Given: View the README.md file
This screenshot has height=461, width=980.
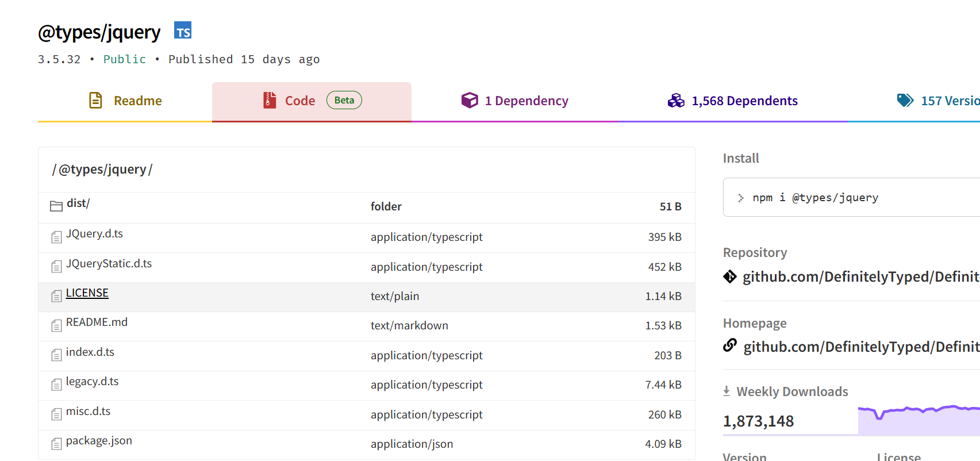Looking at the screenshot, I should [97, 322].
